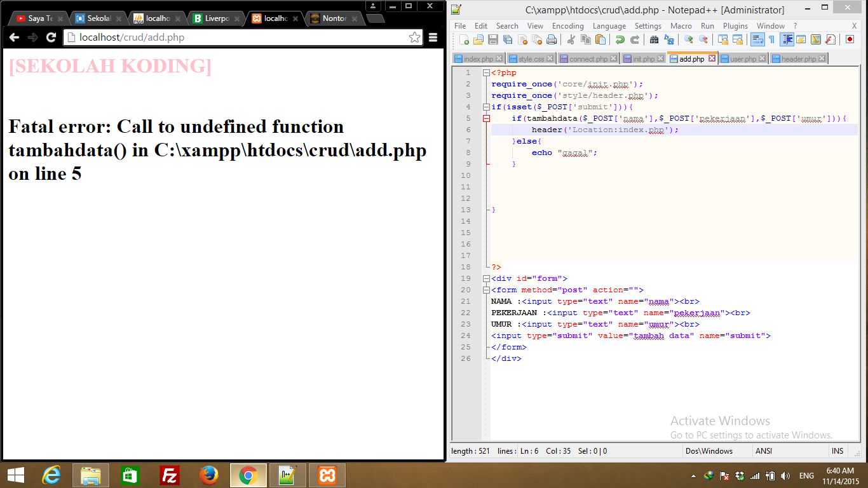
Task: Open a new Chrome tab
Action: pos(375,18)
